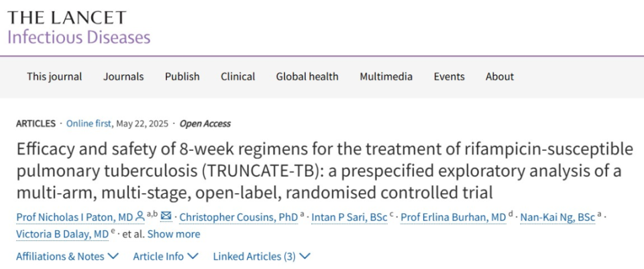
Task: Click the Online first link
Action: tap(89, 123)
